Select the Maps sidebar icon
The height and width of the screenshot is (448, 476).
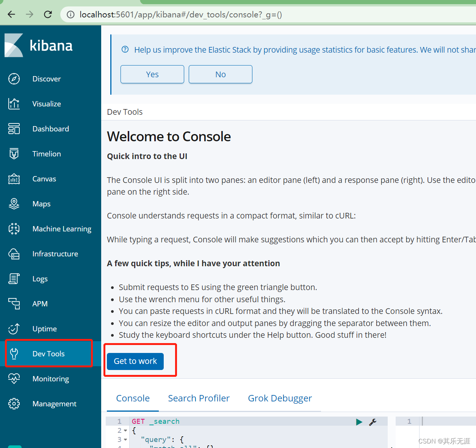click(14, 204)
